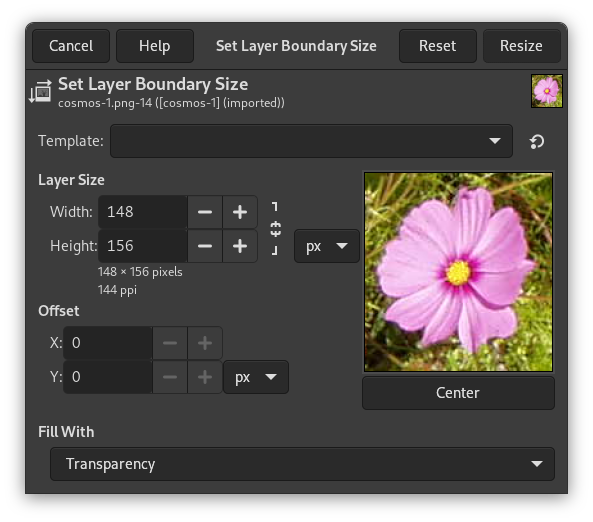Screen dimensions: 593x522
Task: Focus the Height input field
Action: tap(143, 246)
